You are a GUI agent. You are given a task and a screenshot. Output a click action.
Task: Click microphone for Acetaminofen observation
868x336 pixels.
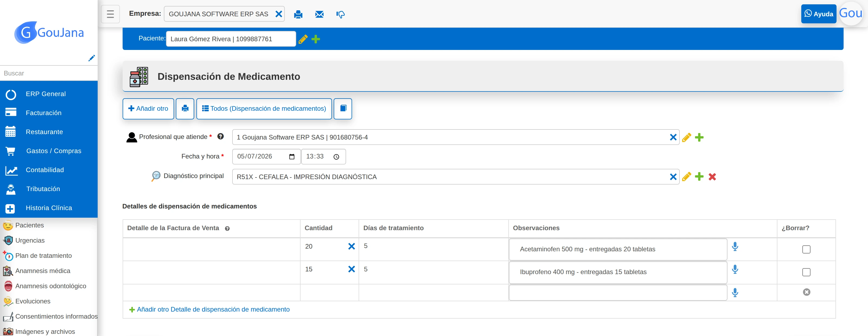point(735,247)
